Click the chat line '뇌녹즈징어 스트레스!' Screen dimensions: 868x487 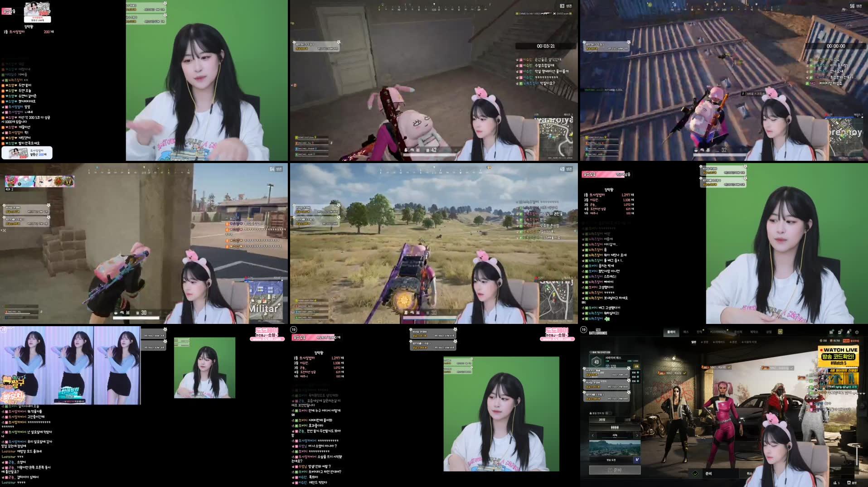pyautogui.click(x=599, y=276)
